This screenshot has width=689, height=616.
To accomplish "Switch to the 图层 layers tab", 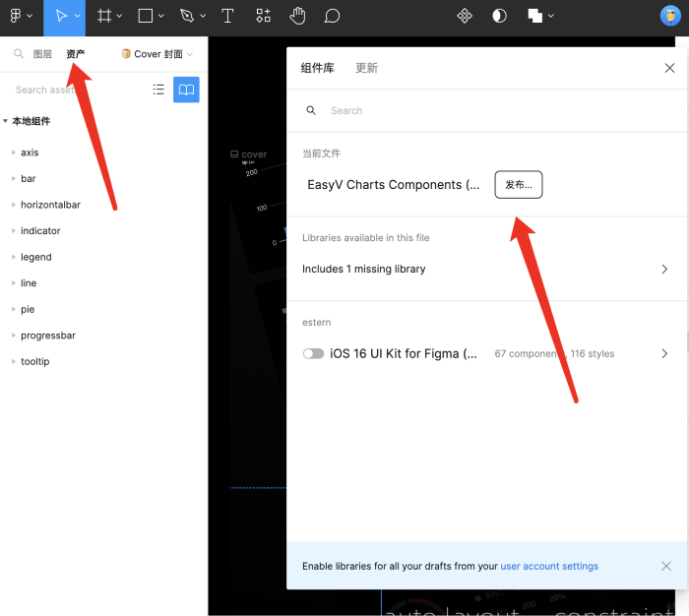I will (x=42, y=54).
